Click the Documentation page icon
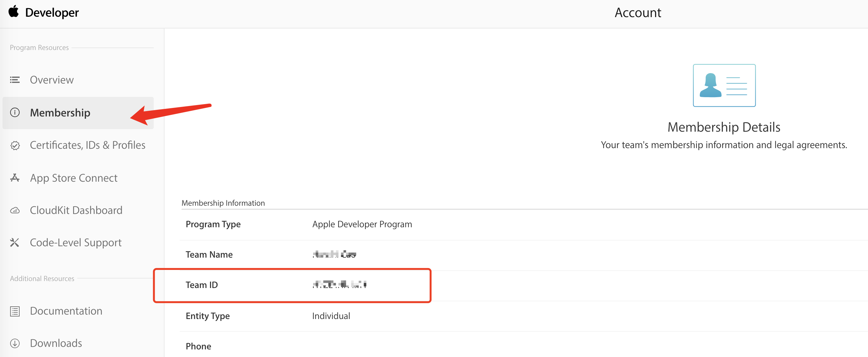The height and width of the screenshot is (357, 868). click(x=15, y=311)
